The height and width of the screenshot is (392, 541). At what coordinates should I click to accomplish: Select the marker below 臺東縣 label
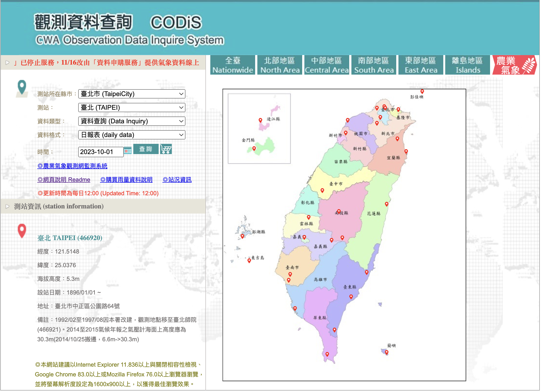[x=351, y=297]
